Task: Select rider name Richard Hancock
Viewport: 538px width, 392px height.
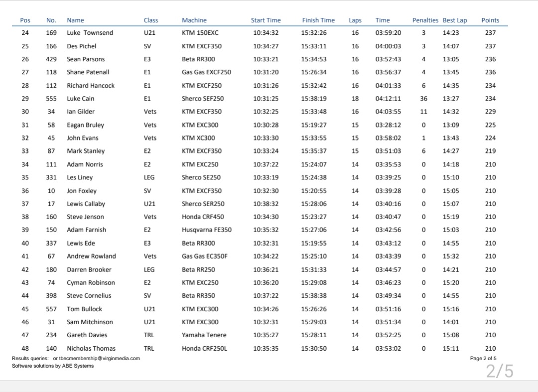Action: pos(91,85)
